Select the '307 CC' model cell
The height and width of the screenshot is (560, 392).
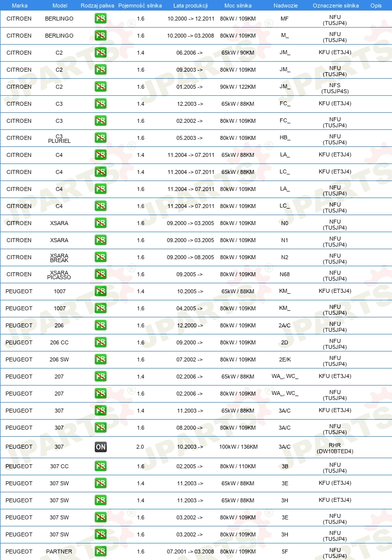tap(59, 466)
